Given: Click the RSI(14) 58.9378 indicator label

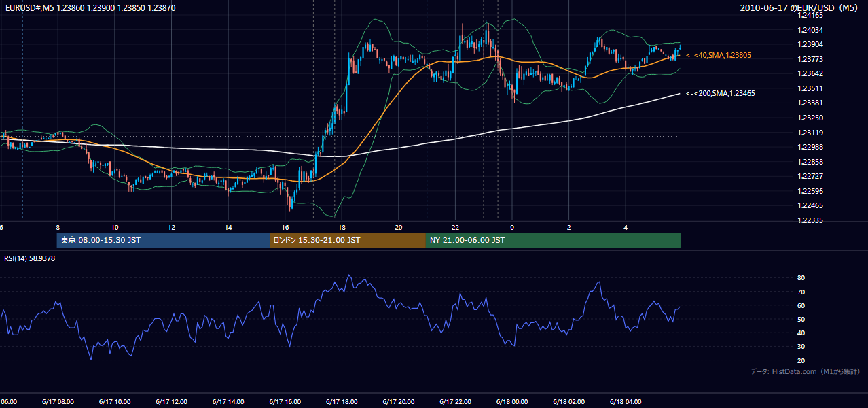Looking at the screenshot, I should [x=30, y=258].
